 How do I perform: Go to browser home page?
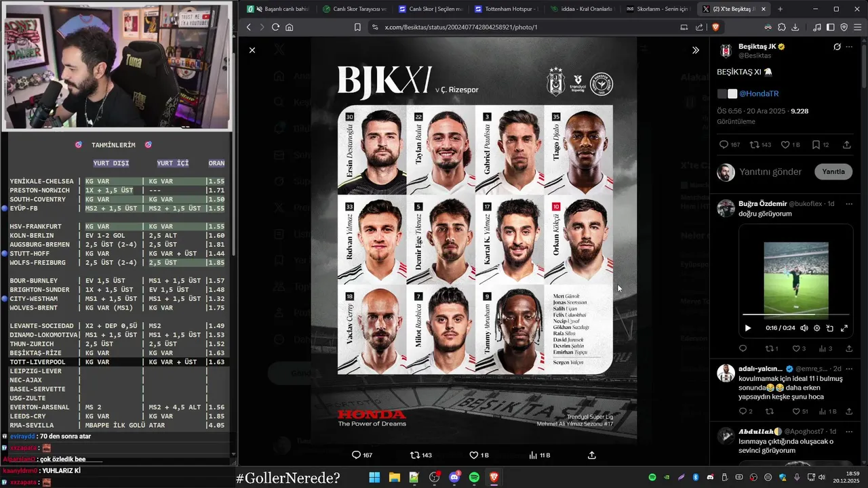click(x=290, y=27)
